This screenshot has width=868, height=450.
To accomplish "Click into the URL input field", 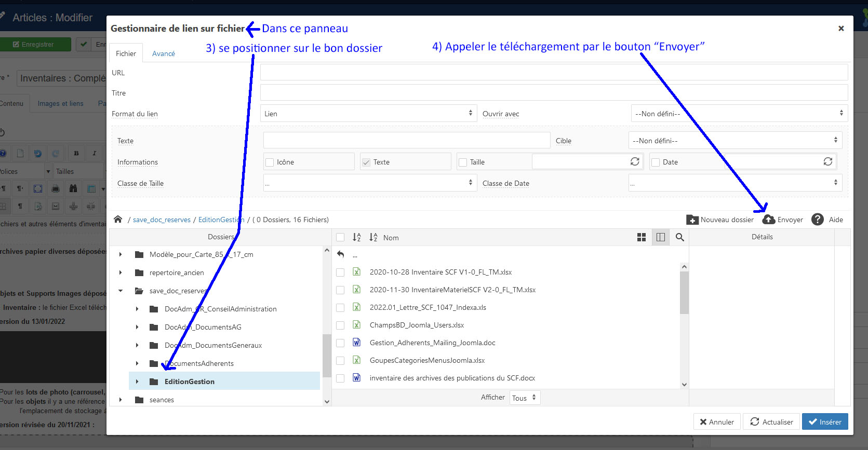I will pos(553,73).
